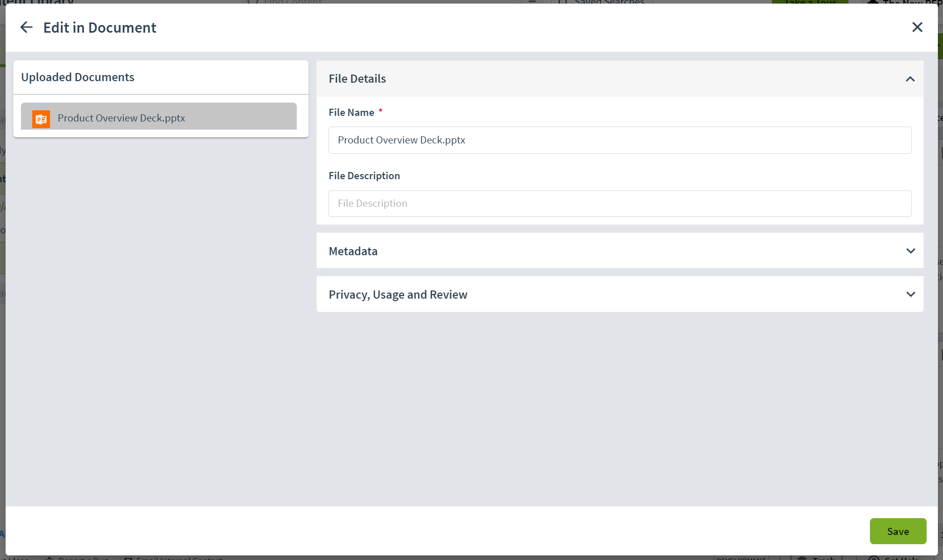This screenshot has height=560, width=943.
Task: Close the Edit in Document dialog
Action: click(917, 27)
